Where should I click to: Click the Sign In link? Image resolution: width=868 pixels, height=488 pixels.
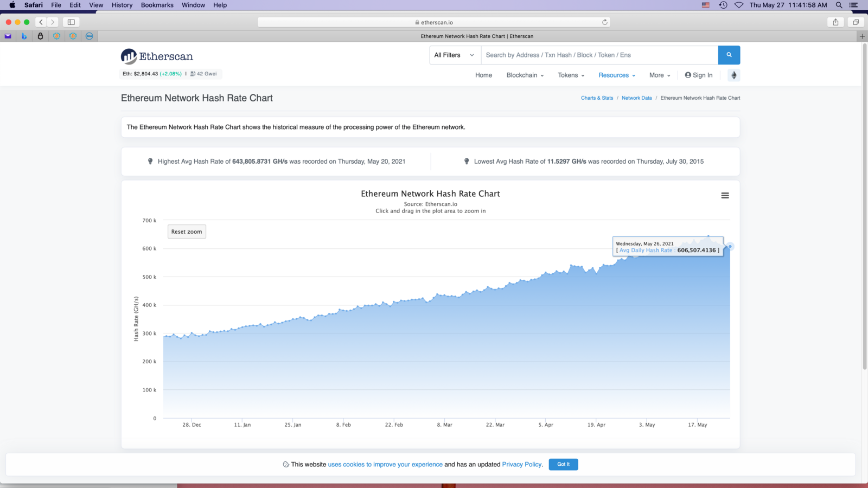[699, 75]
